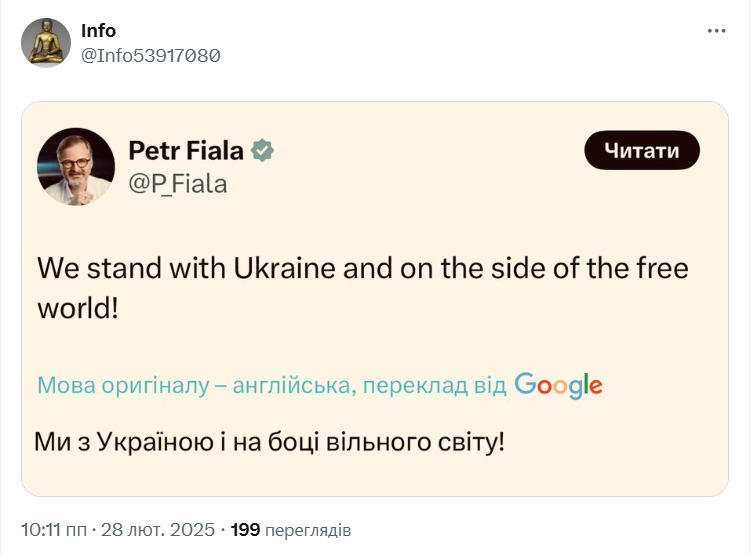This screenshot has width=755, height=555.
Task: Click the "10:11 пп" post time
Action: 54,530
